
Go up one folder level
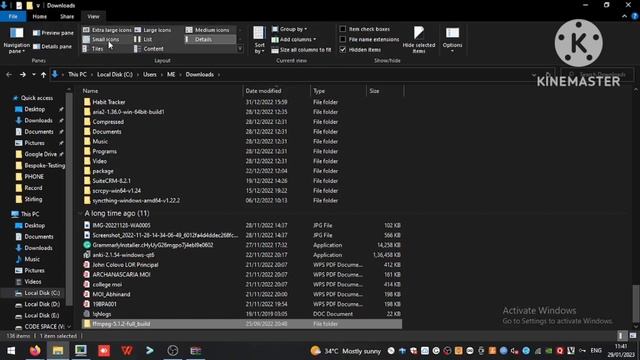pos(43,75)
